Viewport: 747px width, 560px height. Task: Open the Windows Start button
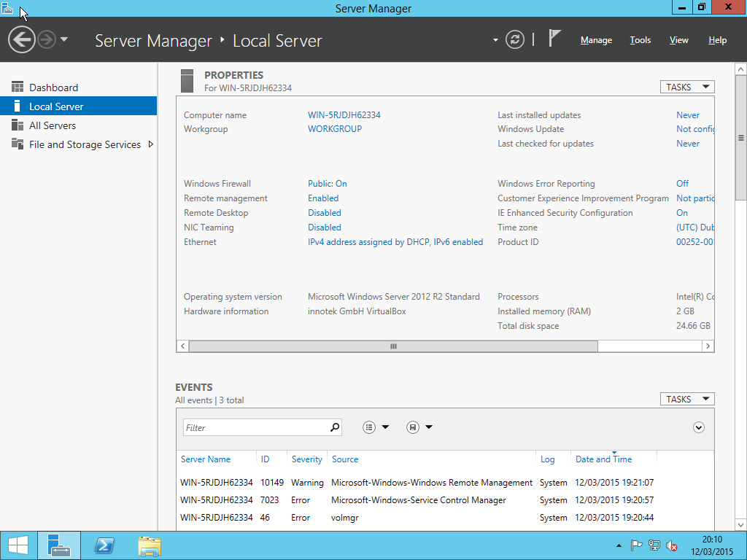pos(18,545)
